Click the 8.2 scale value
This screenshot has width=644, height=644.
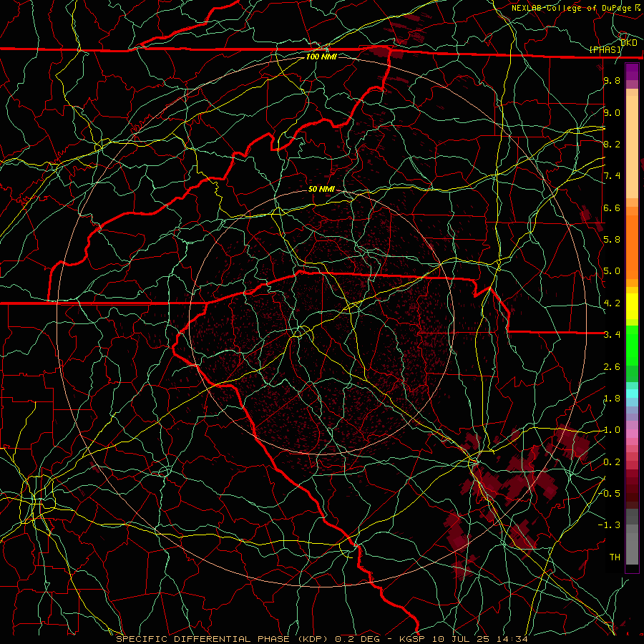tap(612, 144)
